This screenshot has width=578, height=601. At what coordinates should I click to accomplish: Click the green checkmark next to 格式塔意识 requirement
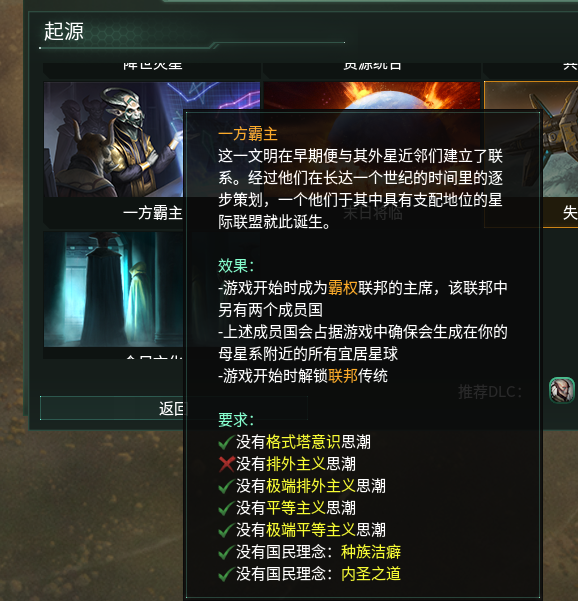[x=227, y=442]
